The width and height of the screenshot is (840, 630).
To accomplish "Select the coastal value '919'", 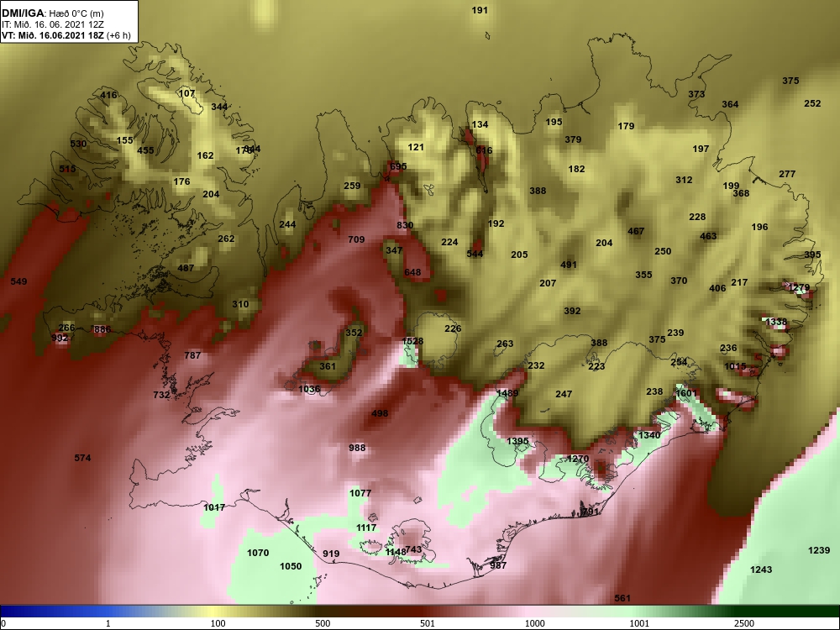I will (331, 554).
